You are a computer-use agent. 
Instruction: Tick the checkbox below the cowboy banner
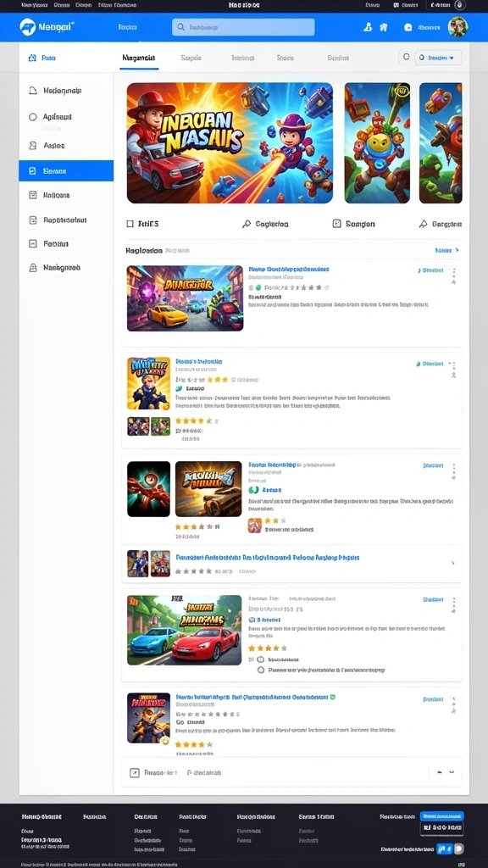130,224
